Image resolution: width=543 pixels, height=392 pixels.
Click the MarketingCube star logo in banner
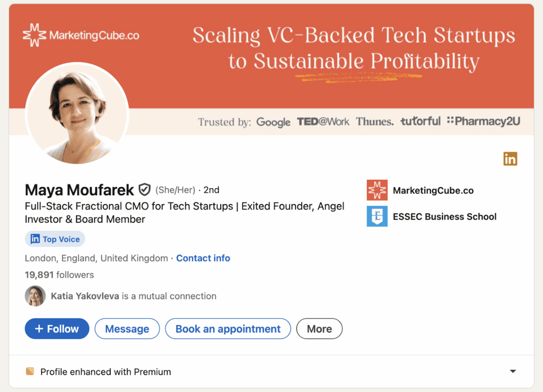34,36
